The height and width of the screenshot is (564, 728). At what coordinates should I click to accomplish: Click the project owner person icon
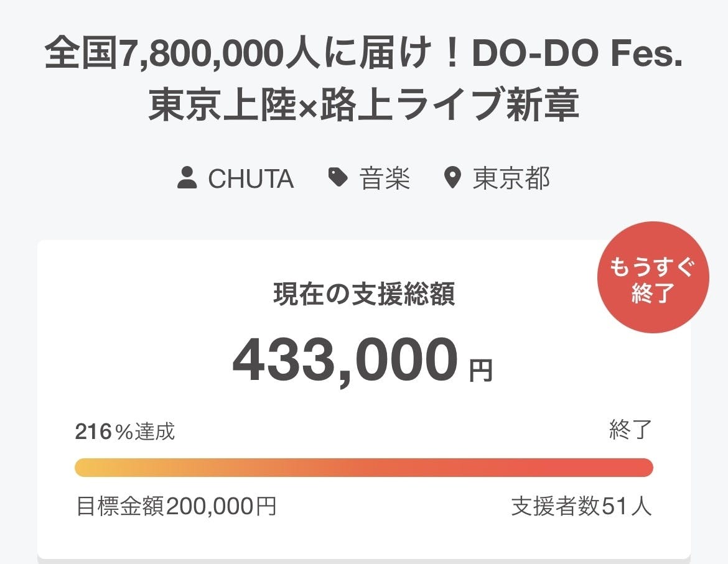coord(187,179)
